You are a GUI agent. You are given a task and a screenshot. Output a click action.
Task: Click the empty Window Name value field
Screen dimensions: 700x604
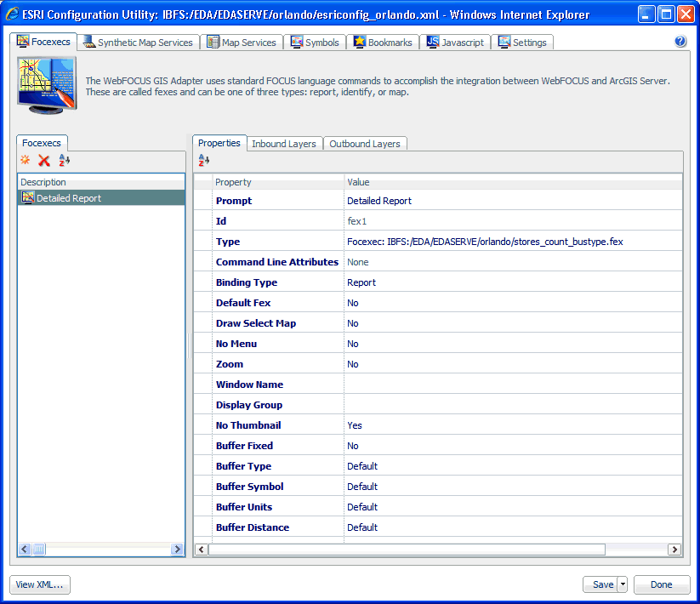coord(514,385)
